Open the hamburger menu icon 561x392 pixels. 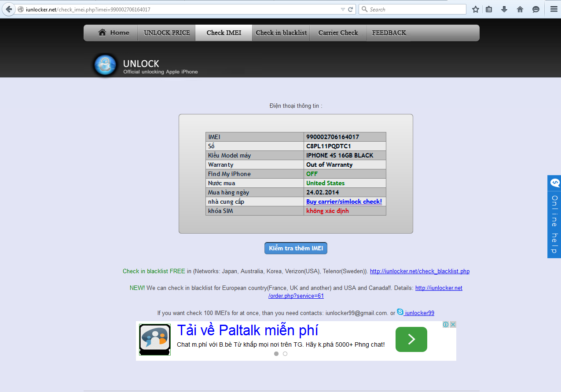click(554, 9)
